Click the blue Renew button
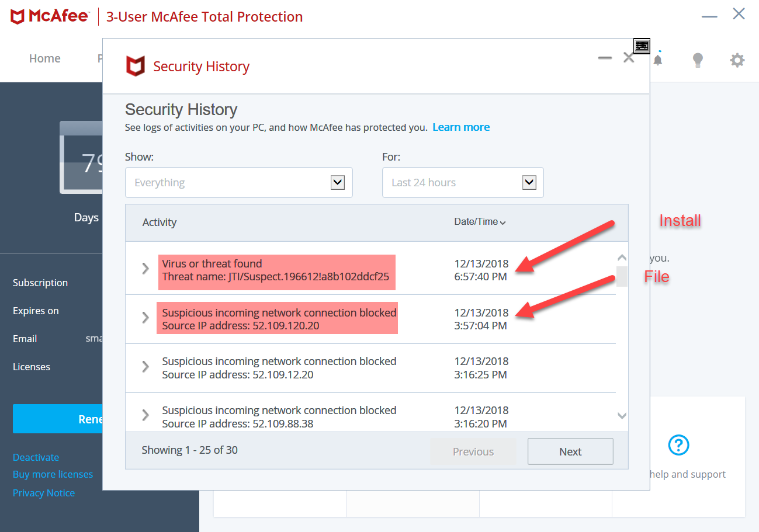759x532 pixels. [x=58, y=419]
